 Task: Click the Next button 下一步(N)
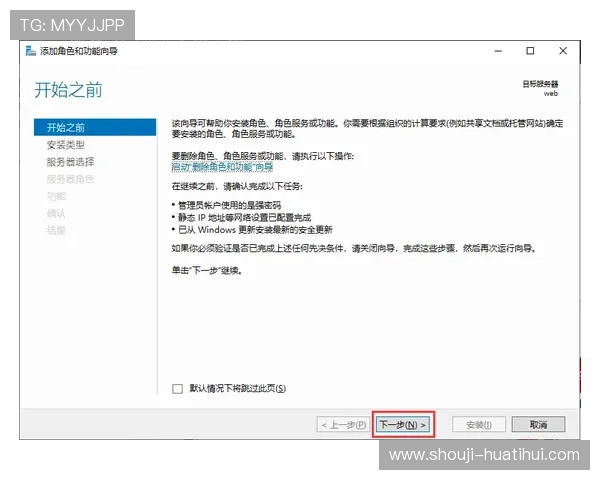tap(403, 424)
